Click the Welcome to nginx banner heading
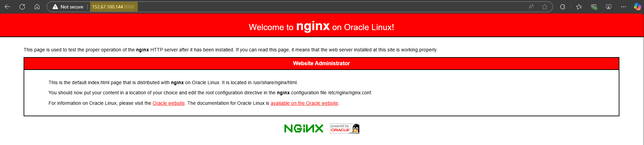The height and width of the screenshot is (145, 644). [x=321, y=26]
